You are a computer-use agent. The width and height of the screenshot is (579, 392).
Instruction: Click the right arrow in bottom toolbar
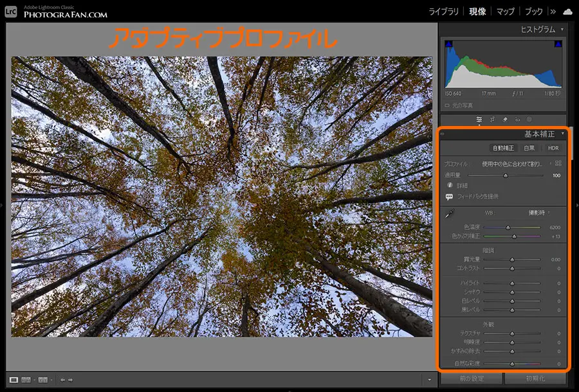pos(70,379)
